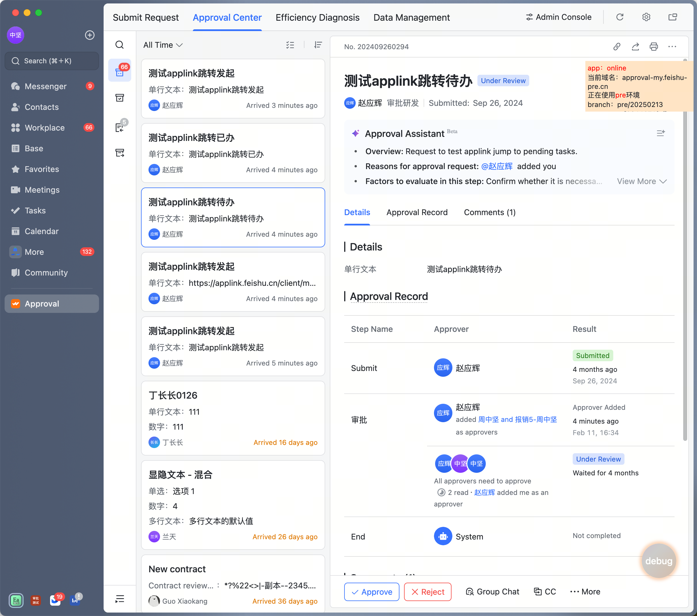The width and height of the screenshot is (697, 616).
Task: Click the @赵应辉 mention link
Action: pos(497,166)
